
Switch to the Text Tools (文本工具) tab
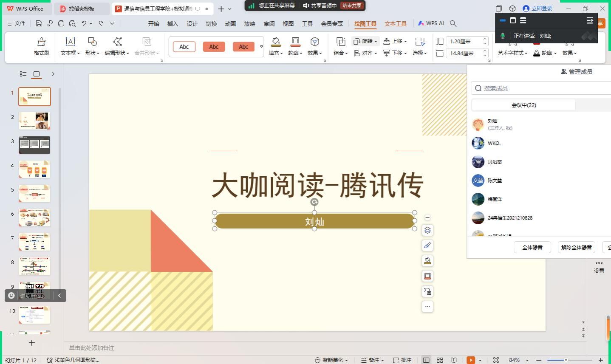pos(395,24)
